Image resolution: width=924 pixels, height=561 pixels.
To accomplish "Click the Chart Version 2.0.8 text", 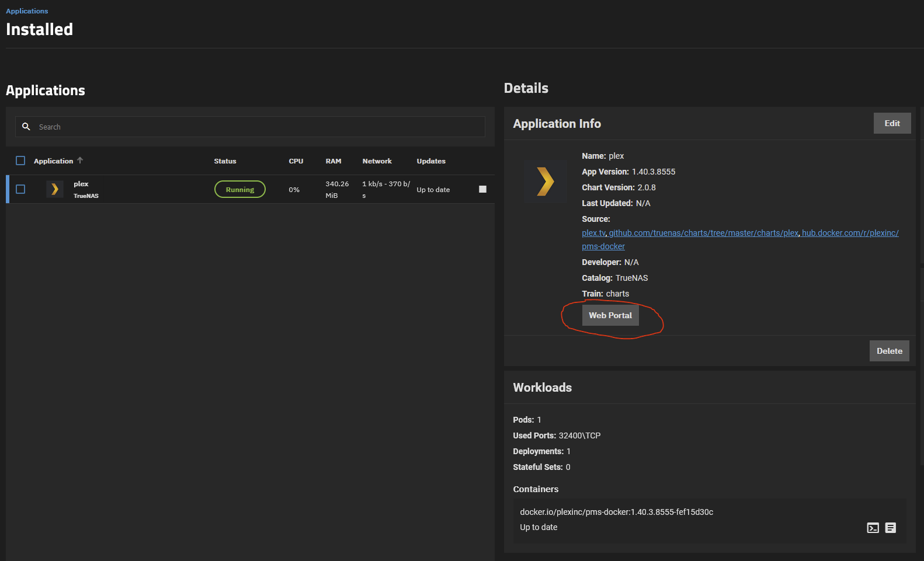I will 619,187.
